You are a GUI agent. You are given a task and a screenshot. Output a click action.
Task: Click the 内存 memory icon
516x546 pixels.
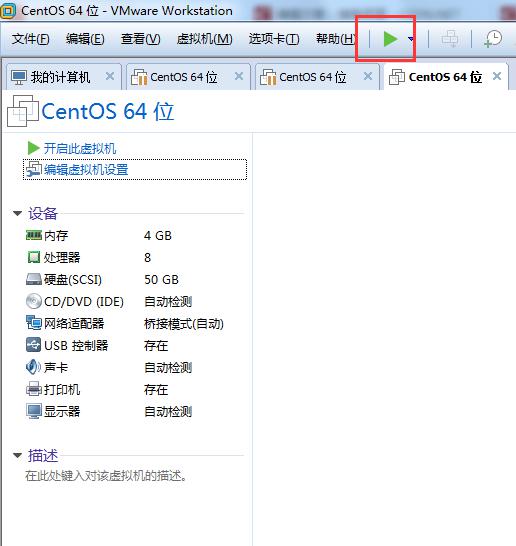[34, 235]
